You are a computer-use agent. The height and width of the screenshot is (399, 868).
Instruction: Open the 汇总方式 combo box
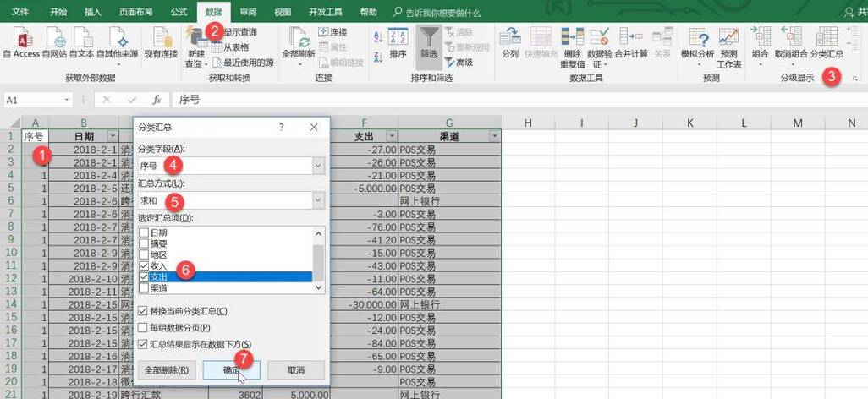pyautogui.click(x=232, y=199)
